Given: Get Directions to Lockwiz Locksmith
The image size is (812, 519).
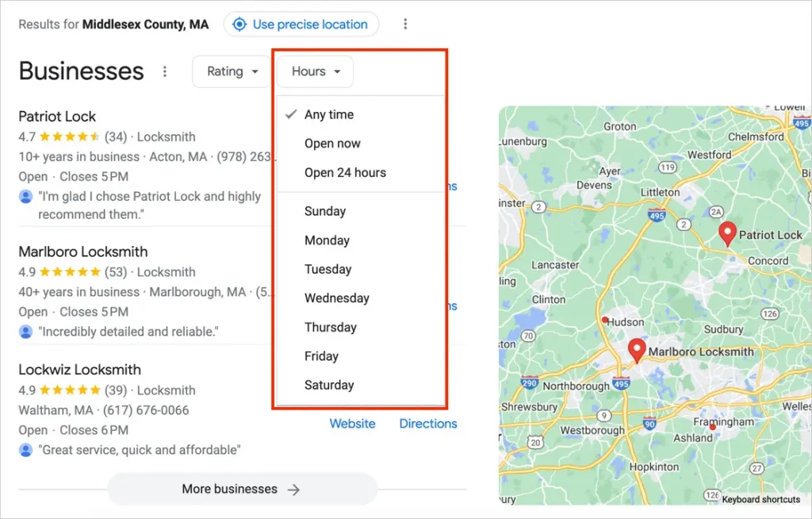Looking at the screenshot, I should click(x=427, y=424).
